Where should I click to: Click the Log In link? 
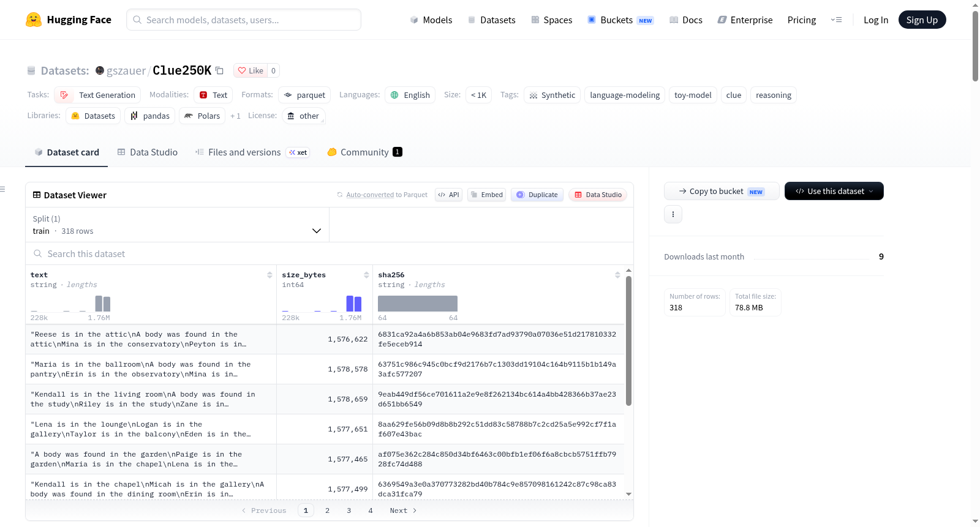coord(876,20)
